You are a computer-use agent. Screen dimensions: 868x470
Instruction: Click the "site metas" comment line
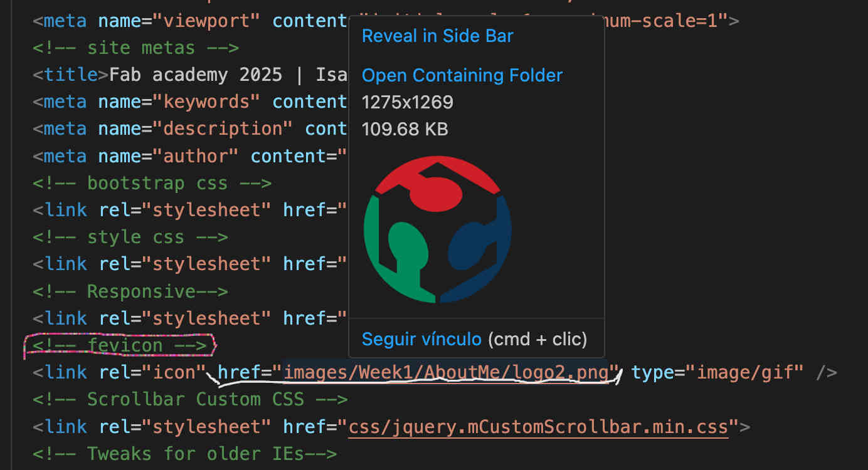(136, 48)
